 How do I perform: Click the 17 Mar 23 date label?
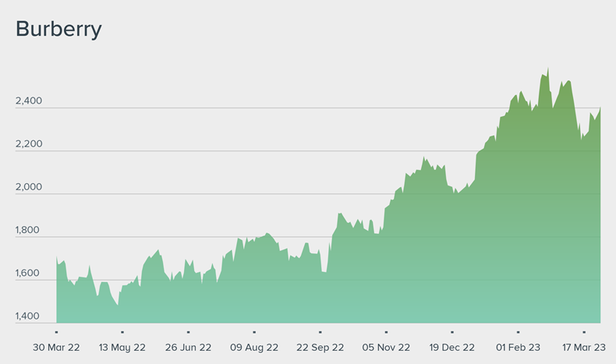pos(584,348)
